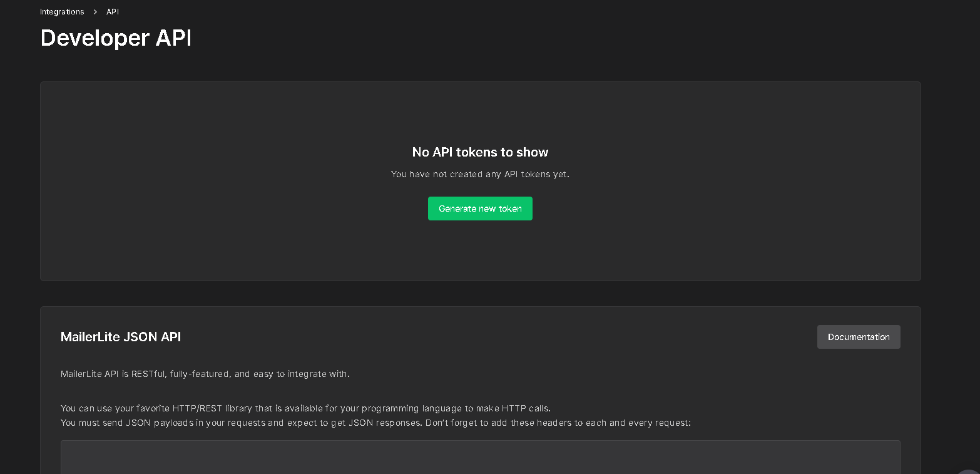The width and height of the screenshot is (980, 474).
Task: Click the "No API tokens to show" heading
Action: (x=480, y=152)
